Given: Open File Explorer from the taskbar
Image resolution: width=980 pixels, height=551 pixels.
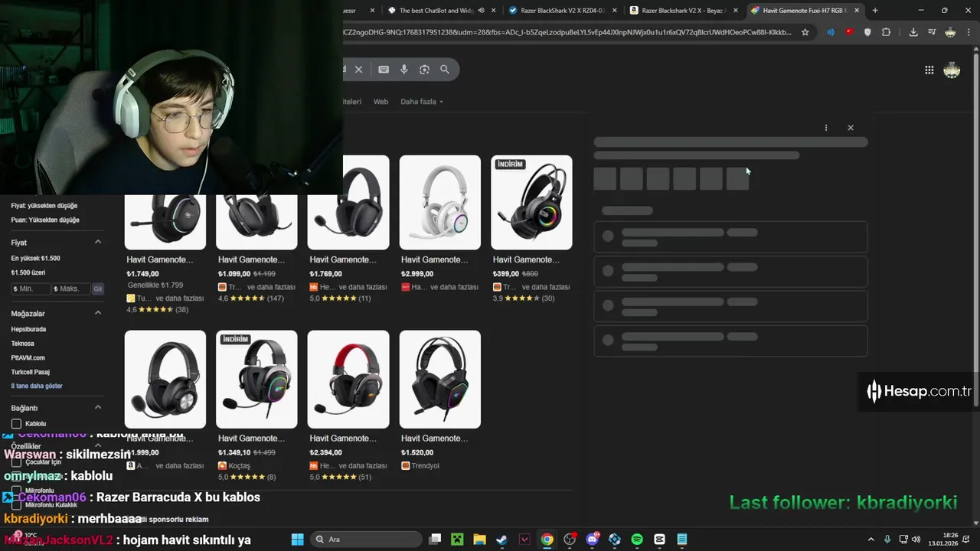Looking at the screenshot, I should (479, 540).
